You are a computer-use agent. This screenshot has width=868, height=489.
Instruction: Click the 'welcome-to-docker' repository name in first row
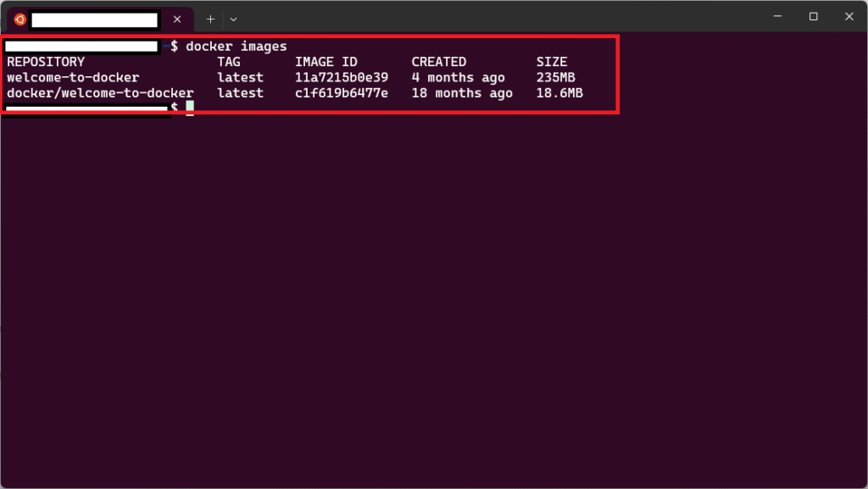[73, 77]
